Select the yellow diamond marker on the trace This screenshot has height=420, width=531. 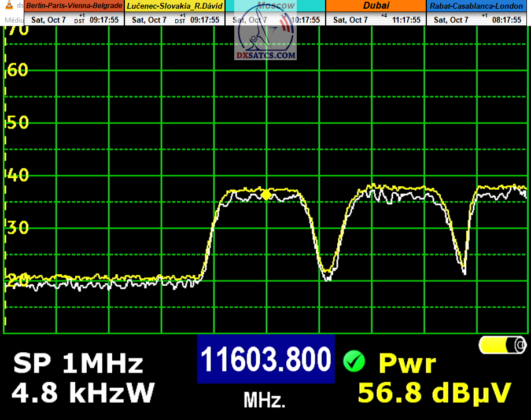click(x=266, y=194)
